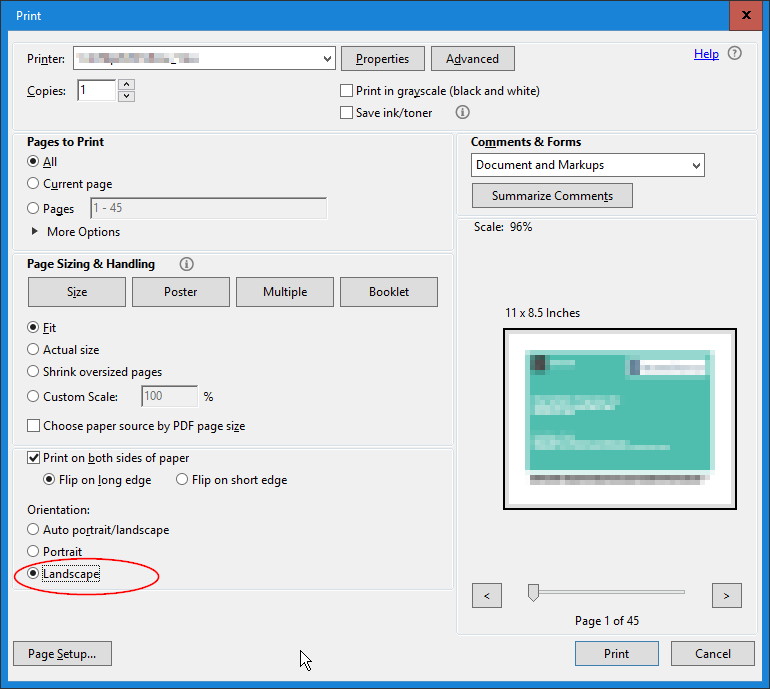Switch to Multiple pages per sheet
The width and height of the screenshot is (770, 689).
click(285, 292)
